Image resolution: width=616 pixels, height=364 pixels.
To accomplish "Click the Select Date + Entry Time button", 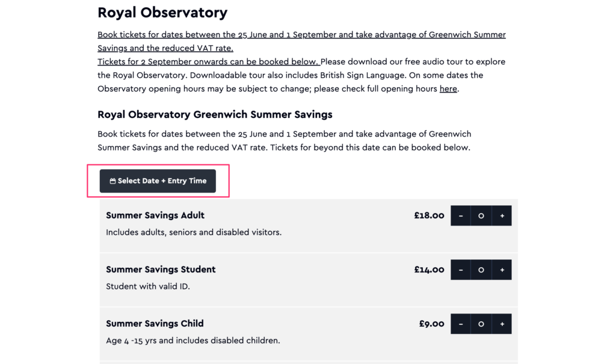I will 158,181.
